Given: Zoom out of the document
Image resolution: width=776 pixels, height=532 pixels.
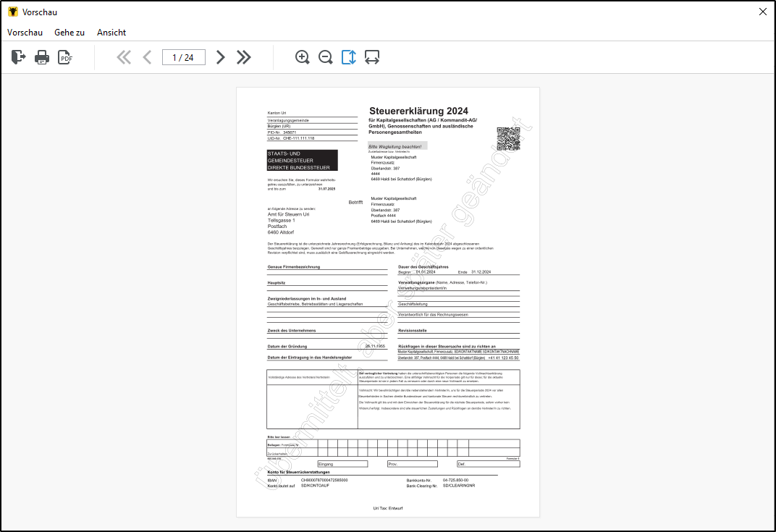Looking at the screenshot, I should (325, 57).
